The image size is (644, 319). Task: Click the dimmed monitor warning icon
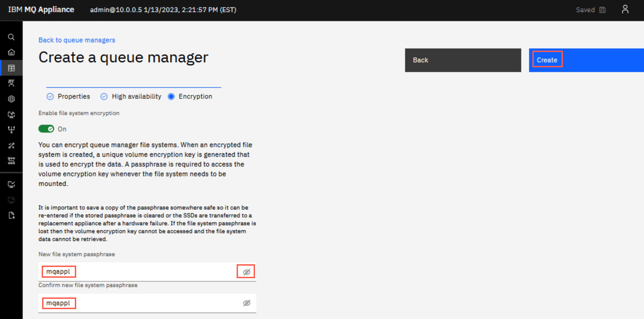pyautogui.click(x=11, y=200)
